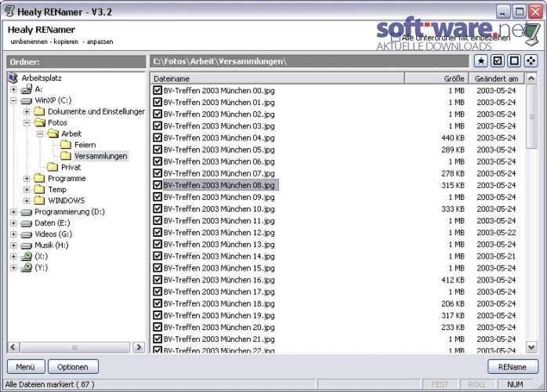Click the Privat folder icon
The image size is (547, 392).
[53, 167]
